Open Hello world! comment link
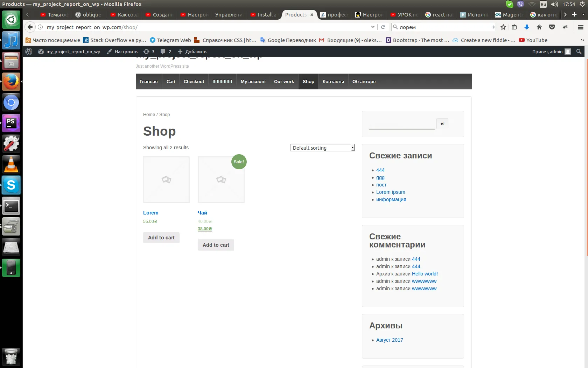Screen dimensions: 588x368 [x=425, y=274]
